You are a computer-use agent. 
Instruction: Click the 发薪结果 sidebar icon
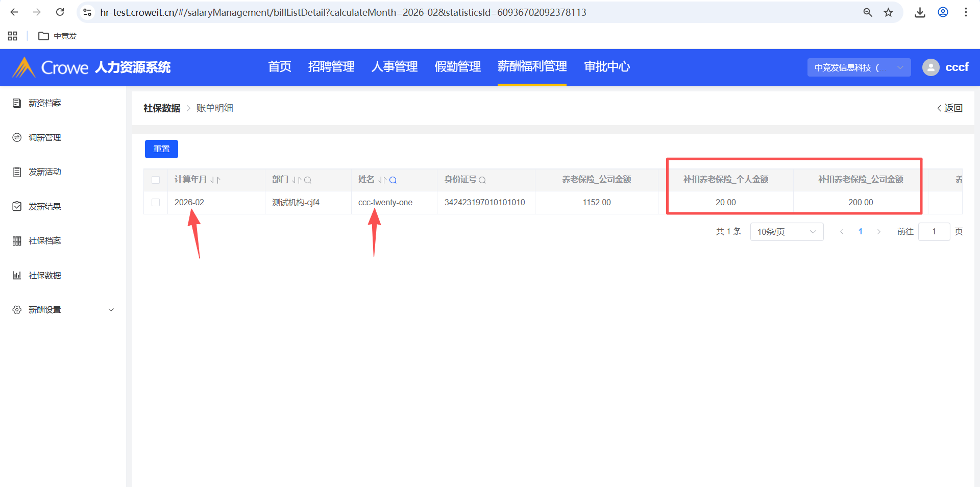tap(17, 207)
